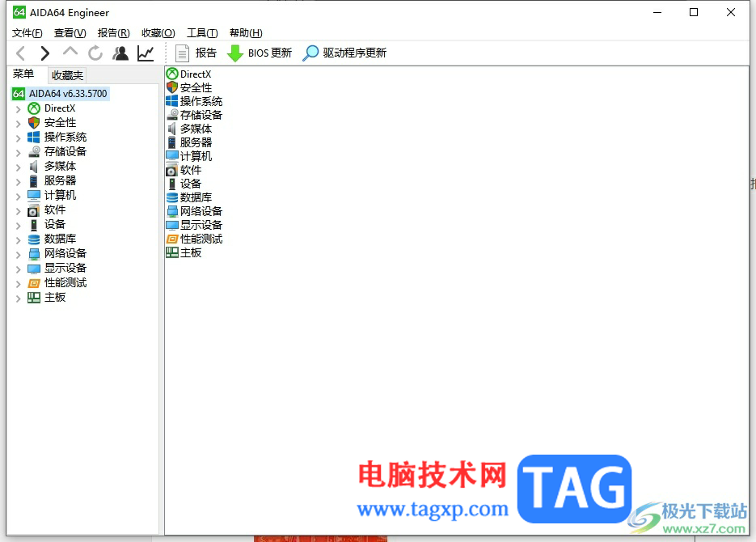Select 软件 icon in left tree
Image resolution: width=756 pixels, height=542 pixels.
click(33, 210)
